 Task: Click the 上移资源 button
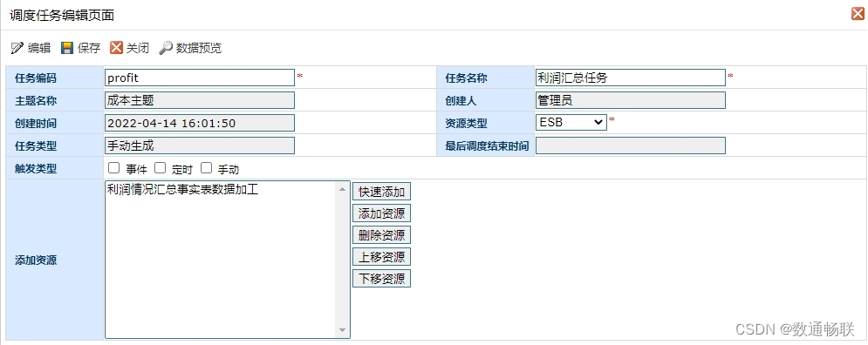tap(381, 256)
